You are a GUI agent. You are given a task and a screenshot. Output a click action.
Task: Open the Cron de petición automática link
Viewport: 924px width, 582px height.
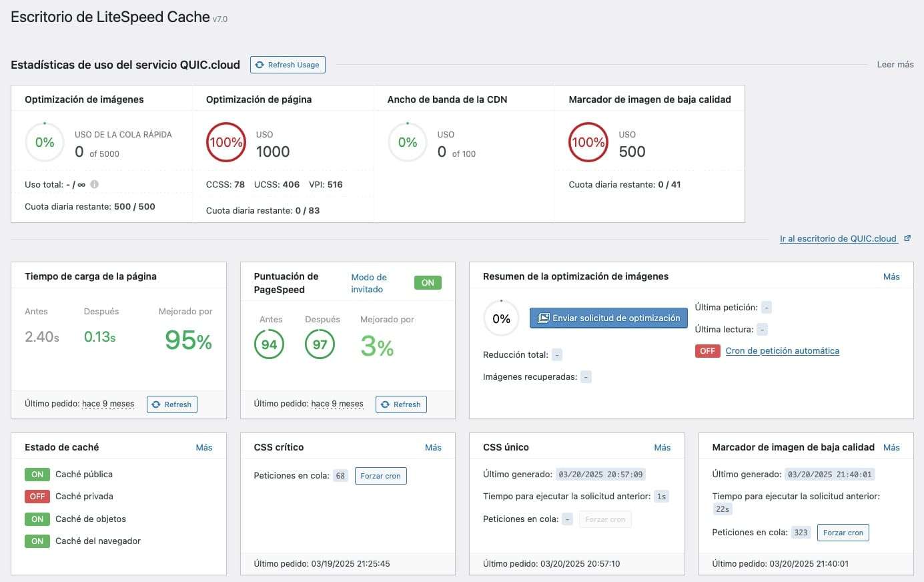(782, 351)
